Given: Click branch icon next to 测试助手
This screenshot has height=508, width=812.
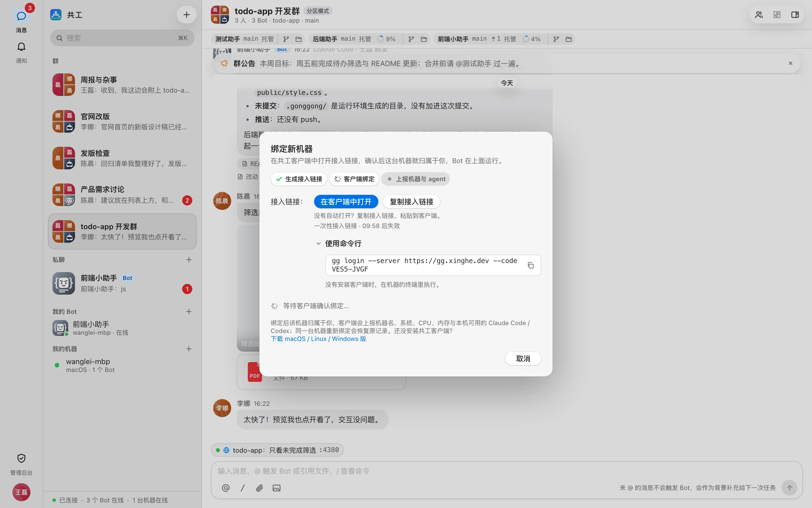Looking at the screenshot, I should coord(286,39).
